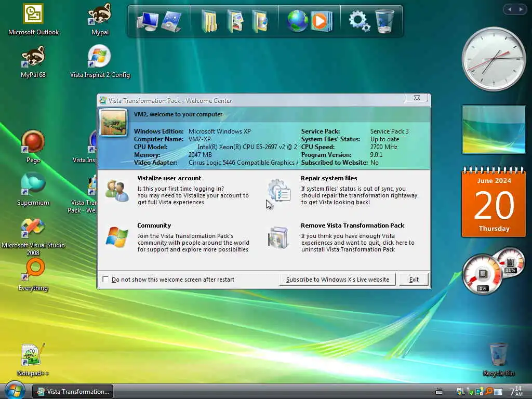Viewport: 532px width, 399px height.
Task: Open the Community heading link
Action: 154,225
